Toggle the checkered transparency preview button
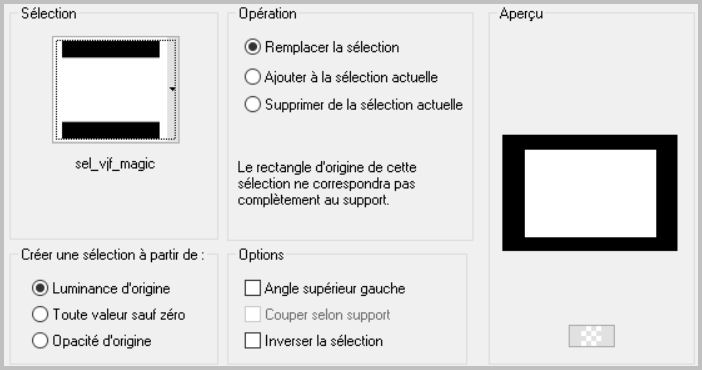 click(591, 336)
